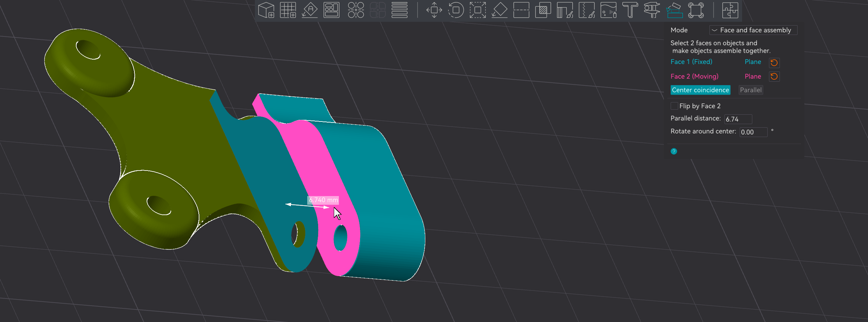Image resolution: width=868 pixels, height=322 pixels.
Task: Open the Mode dropdown 'Face and face assembly'
Action: [753, 30]
